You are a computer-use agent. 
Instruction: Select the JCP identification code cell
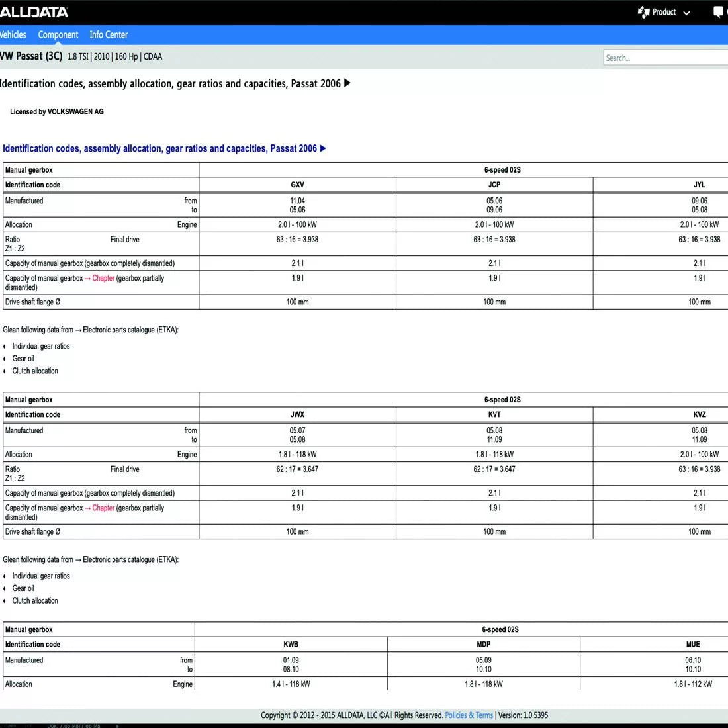tap(494, 185)
